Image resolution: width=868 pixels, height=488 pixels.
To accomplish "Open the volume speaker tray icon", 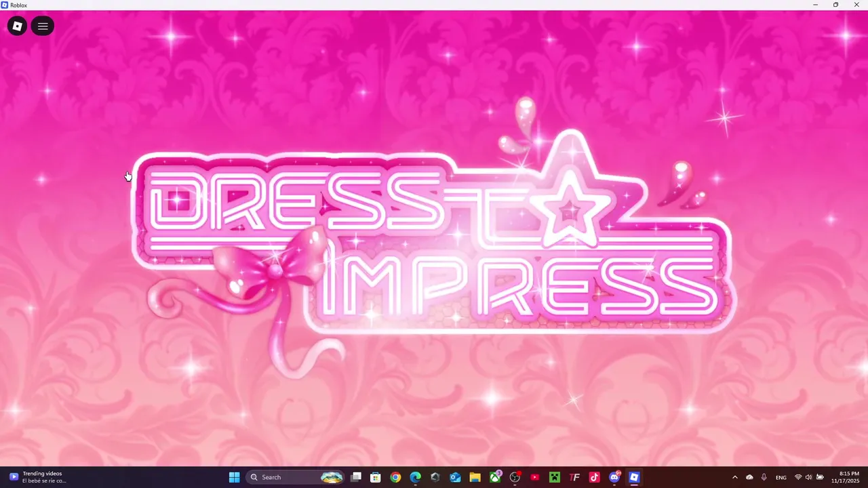I will (808, 477).
